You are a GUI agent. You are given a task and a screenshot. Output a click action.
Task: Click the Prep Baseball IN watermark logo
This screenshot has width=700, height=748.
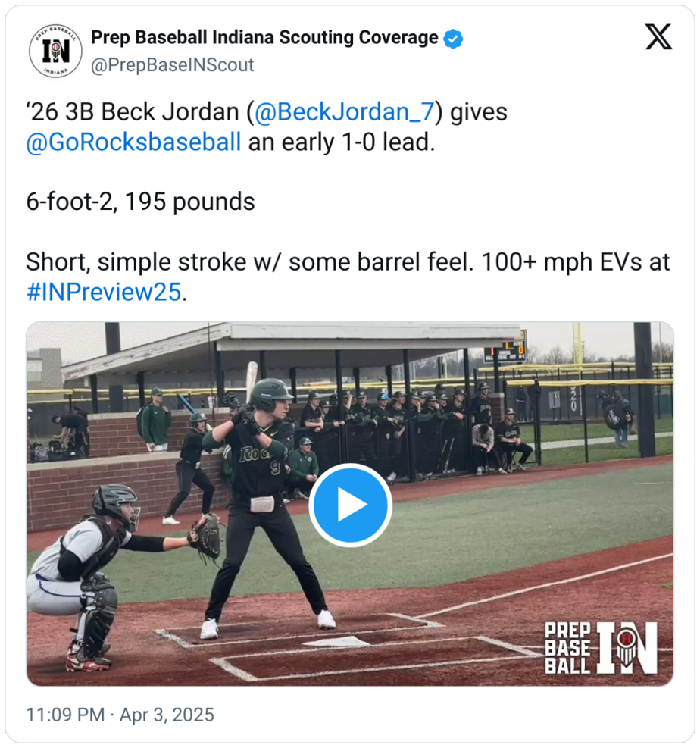point(601,649)
